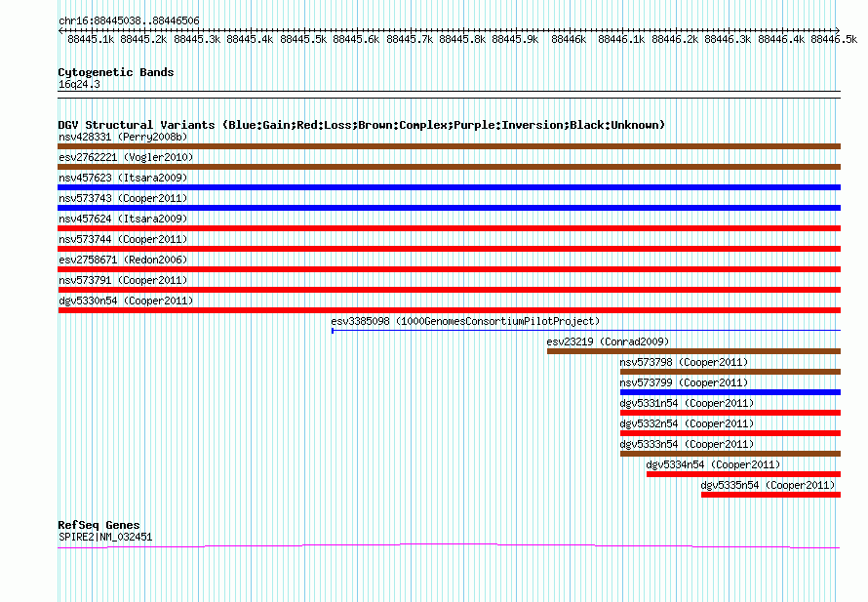Open the nsv573798 (Cooper2011) label
This screenshot has width=868, height=602.
684,362
